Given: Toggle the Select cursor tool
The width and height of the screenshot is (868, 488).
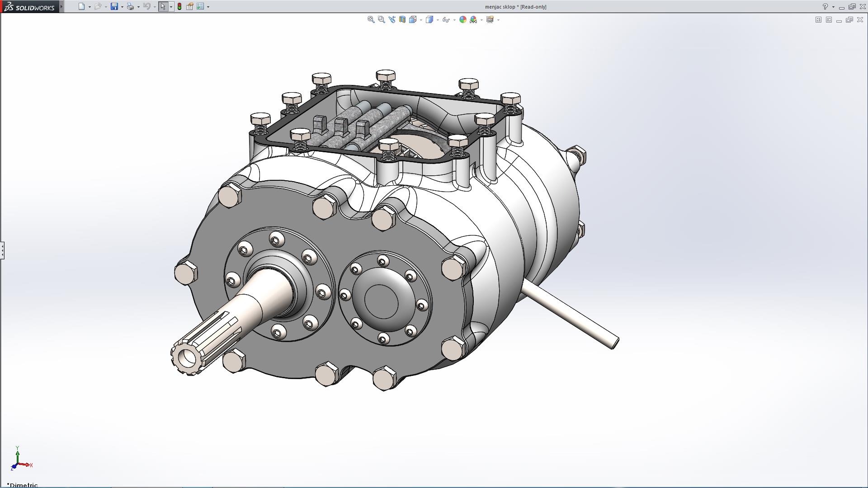Looking at the screenshot, I should tap(163, 6).
